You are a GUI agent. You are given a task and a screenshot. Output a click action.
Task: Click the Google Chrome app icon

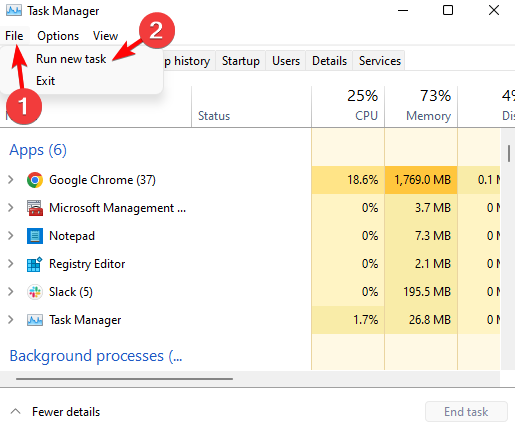click(x=35, y=180)
